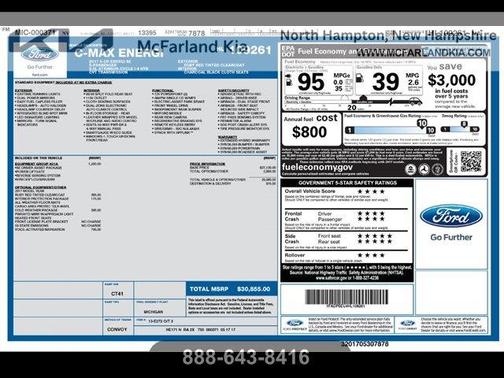Click the Rollover star rating
Image resolution: width=504 pixels, height=378 pixels.
(371, 255)
